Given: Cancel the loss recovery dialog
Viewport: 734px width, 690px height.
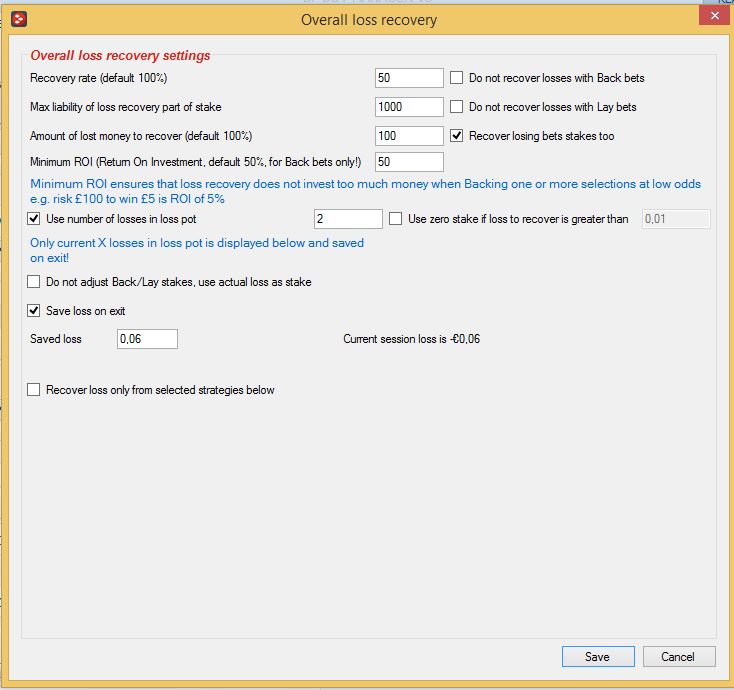Looking at the screenshot, I should click(679, 657).
